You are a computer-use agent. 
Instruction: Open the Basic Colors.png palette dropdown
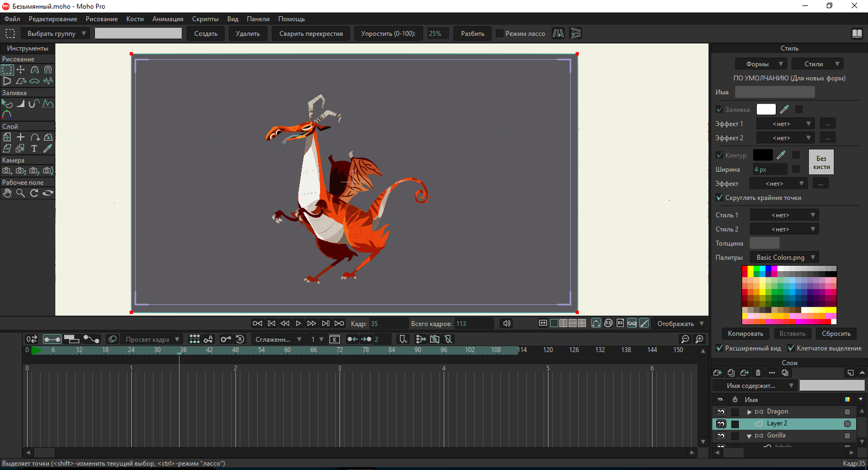(784, 257)
